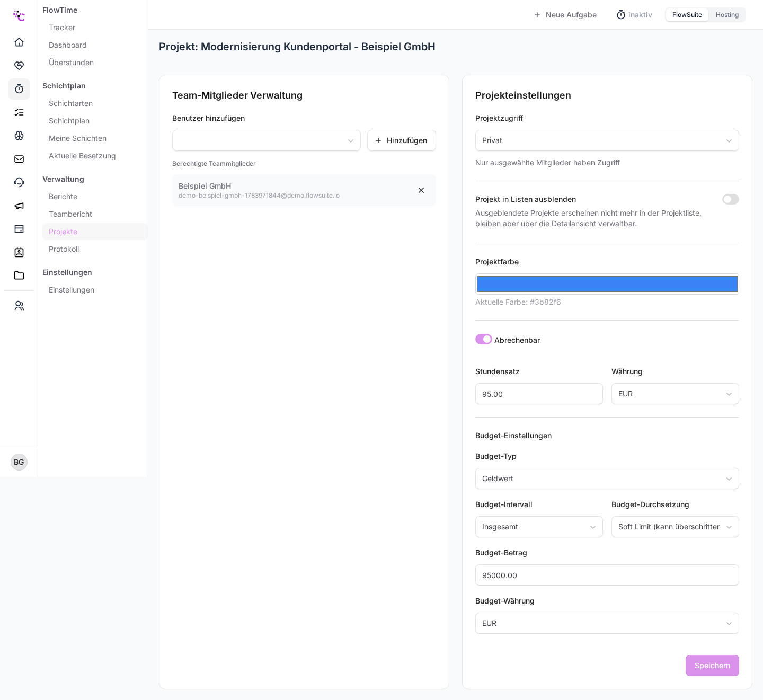Open the Budget-Intervall dropdown showing Insgesamt

coord(539,527)
